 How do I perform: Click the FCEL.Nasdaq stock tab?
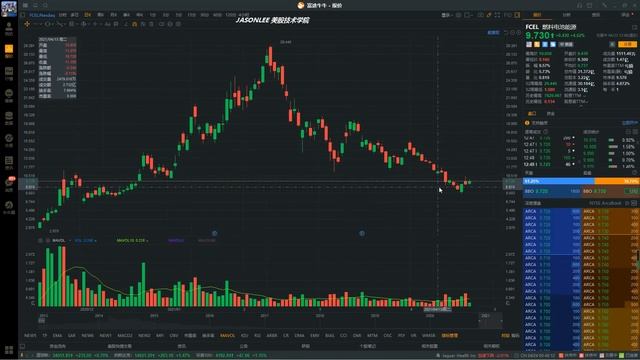(x=42, y=15)
